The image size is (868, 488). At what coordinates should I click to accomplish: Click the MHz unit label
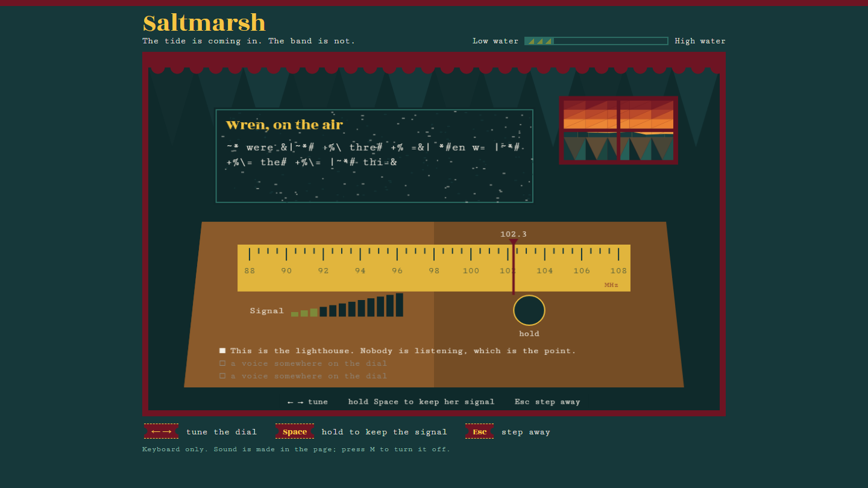pyautogui.click(x=611, y=285)
